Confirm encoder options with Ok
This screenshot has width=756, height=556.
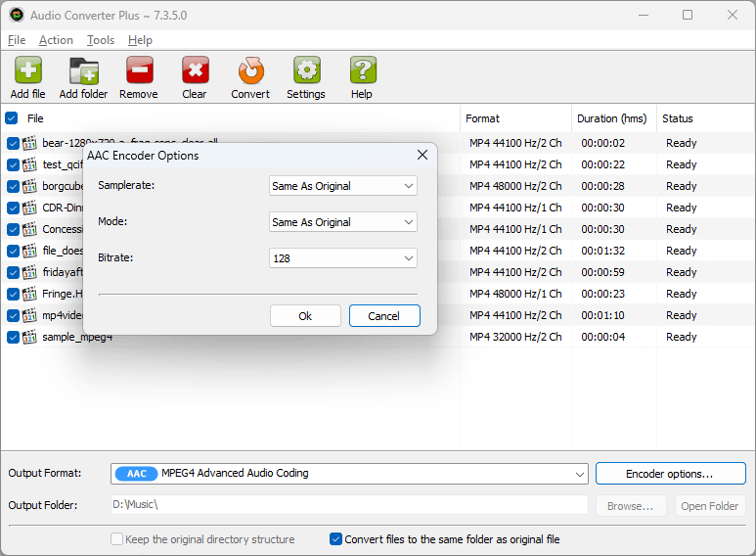click(x=305, y=316)
